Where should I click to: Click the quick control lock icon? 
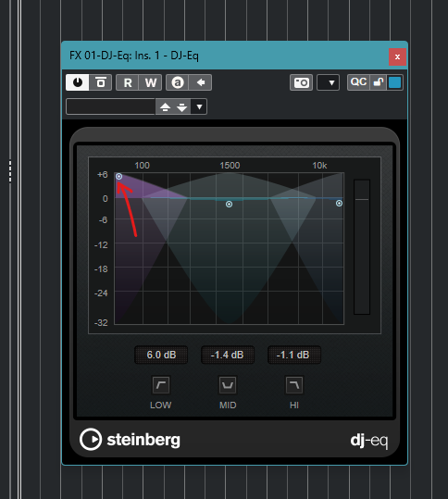[378, 82]
